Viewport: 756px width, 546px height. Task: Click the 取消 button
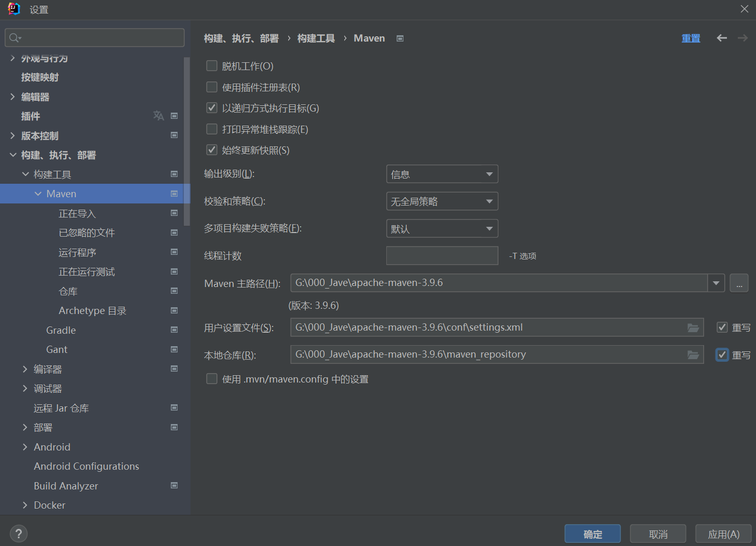click(x=658, y=534)
